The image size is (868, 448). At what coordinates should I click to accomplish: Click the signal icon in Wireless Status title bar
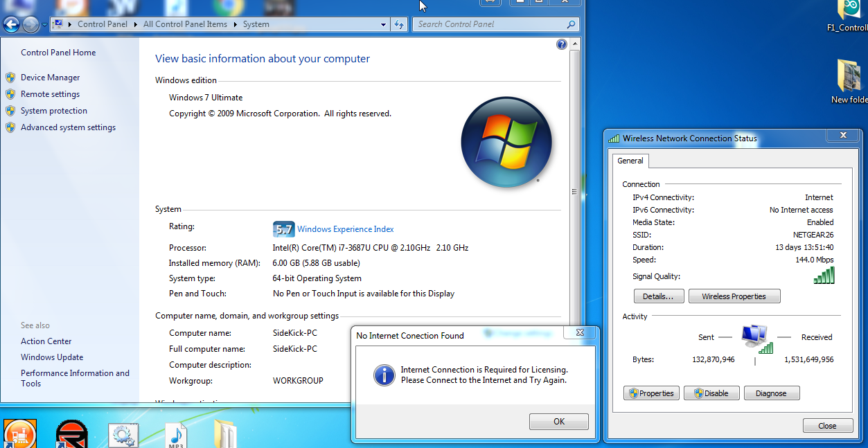(614, 138)
